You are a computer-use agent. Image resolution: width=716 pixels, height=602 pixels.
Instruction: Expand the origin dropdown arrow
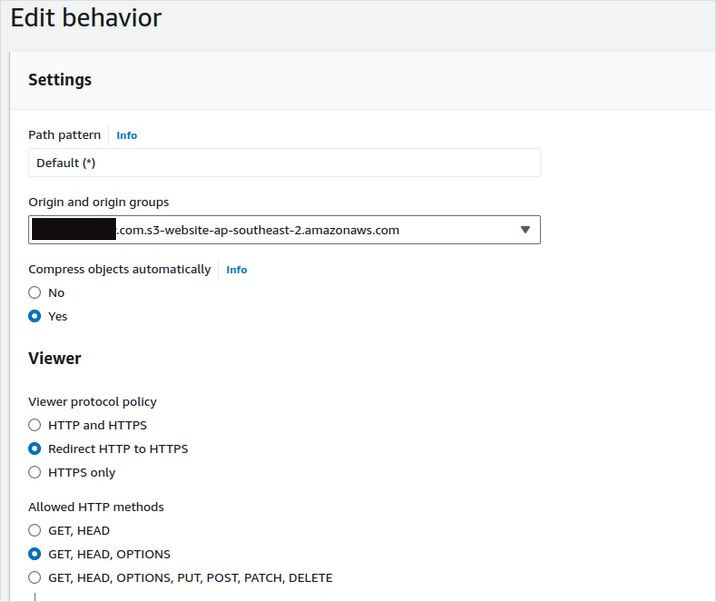pyautogui.click(x=525, y=230)
